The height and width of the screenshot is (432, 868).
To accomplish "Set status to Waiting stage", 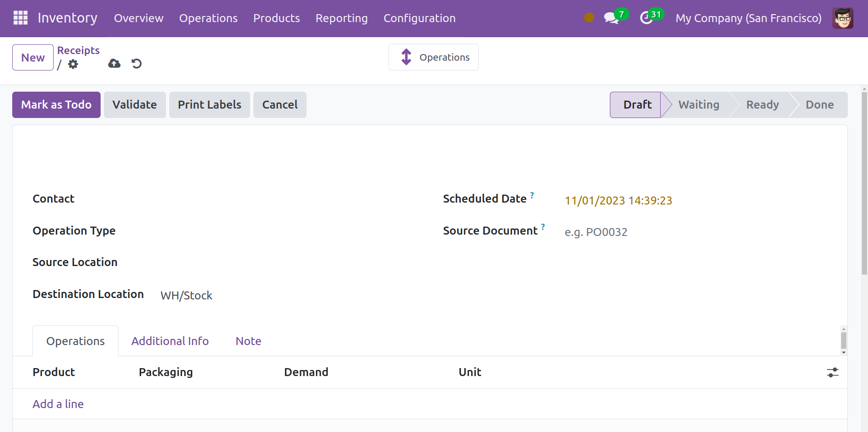I will [x=698, y=105].
